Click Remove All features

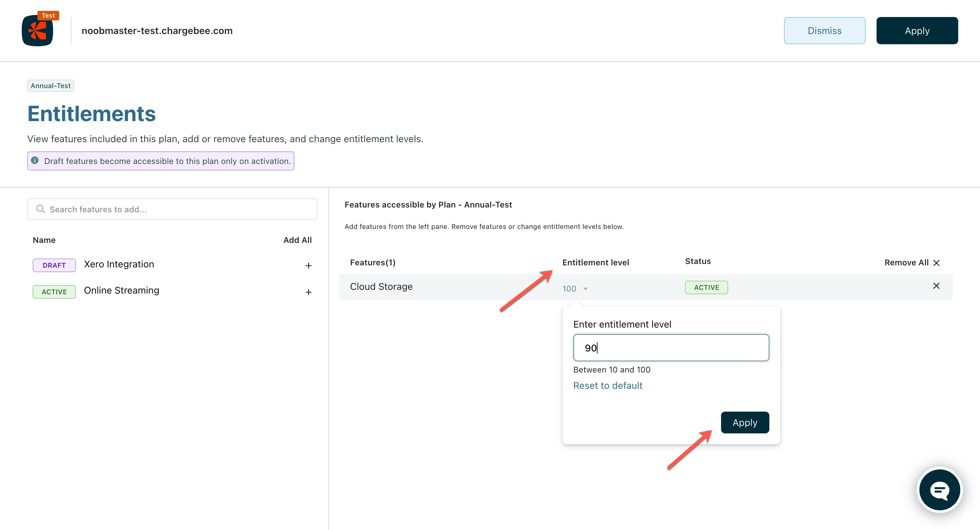[912, 263]
